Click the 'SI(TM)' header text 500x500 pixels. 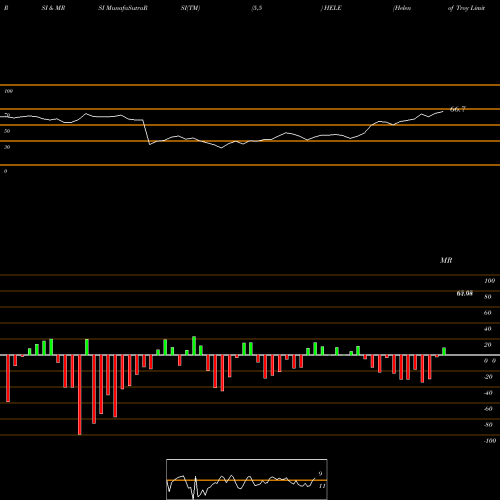pyautogui.click(x=190, y=8)
